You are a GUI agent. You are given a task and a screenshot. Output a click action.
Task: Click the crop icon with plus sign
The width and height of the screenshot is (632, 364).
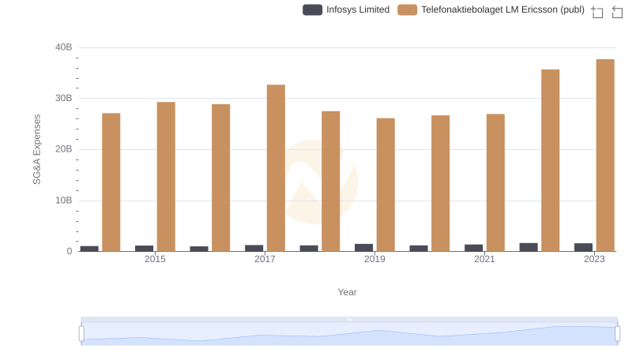(x=597, y=12)
